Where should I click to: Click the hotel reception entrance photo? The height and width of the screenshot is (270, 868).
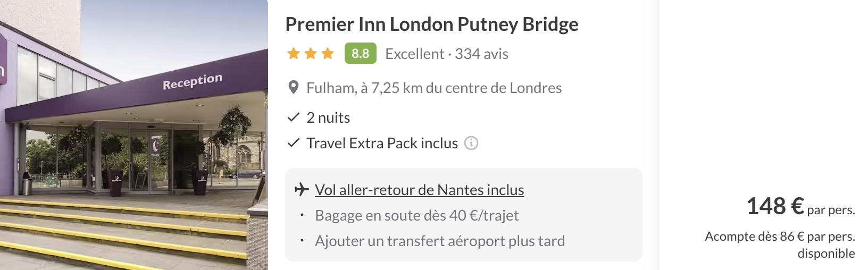pyautogui.click(x=133, y=135)
